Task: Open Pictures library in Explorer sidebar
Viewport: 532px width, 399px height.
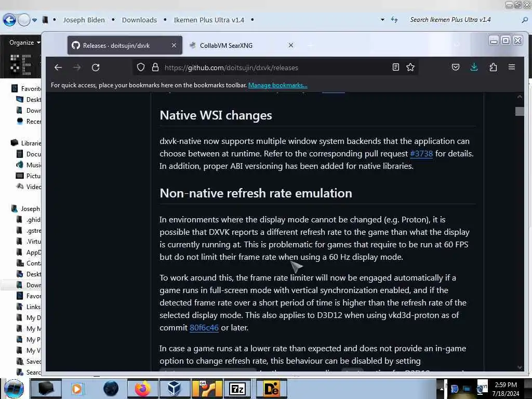Action: click(29, 176)
